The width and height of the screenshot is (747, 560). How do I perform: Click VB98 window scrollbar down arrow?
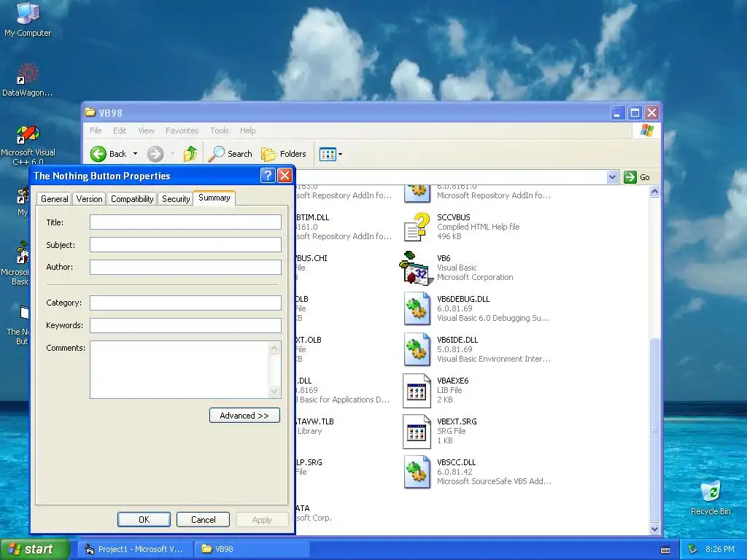tap(654, 529)
